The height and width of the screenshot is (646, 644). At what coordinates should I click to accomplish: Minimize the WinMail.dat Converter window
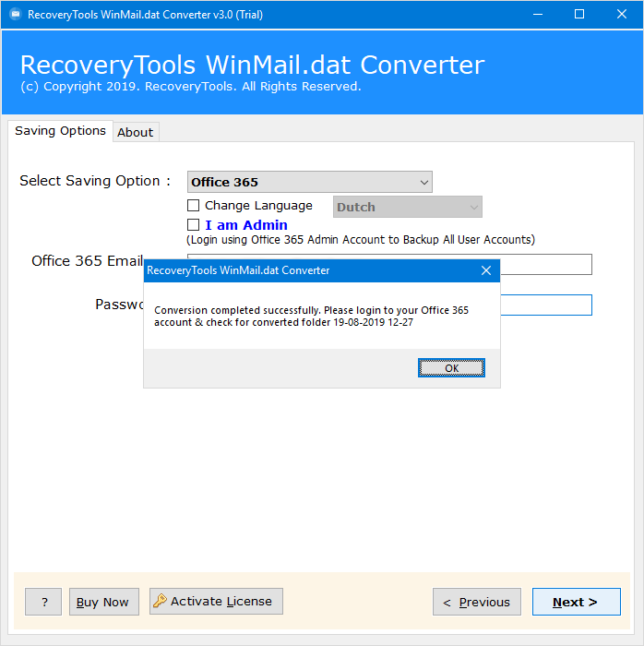click(537, 15)
